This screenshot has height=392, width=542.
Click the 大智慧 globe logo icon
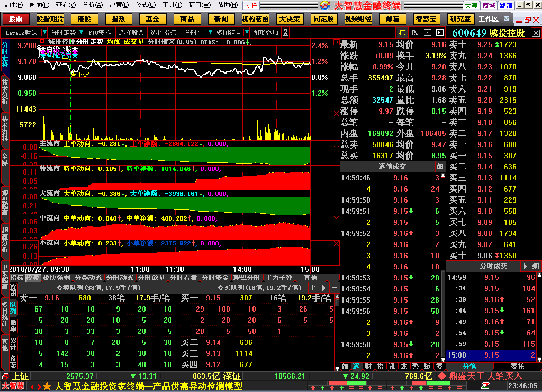pos(326,5)
